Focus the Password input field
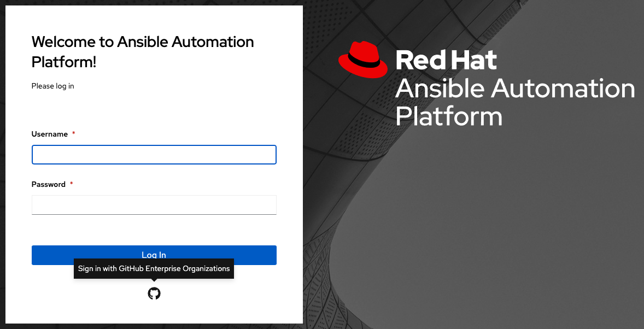 click(154, 205)
